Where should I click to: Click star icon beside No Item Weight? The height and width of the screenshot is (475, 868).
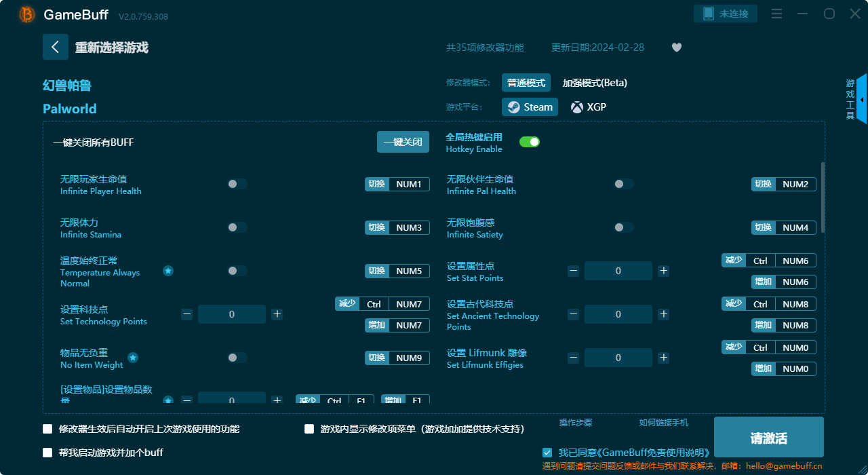pos(133,358)
